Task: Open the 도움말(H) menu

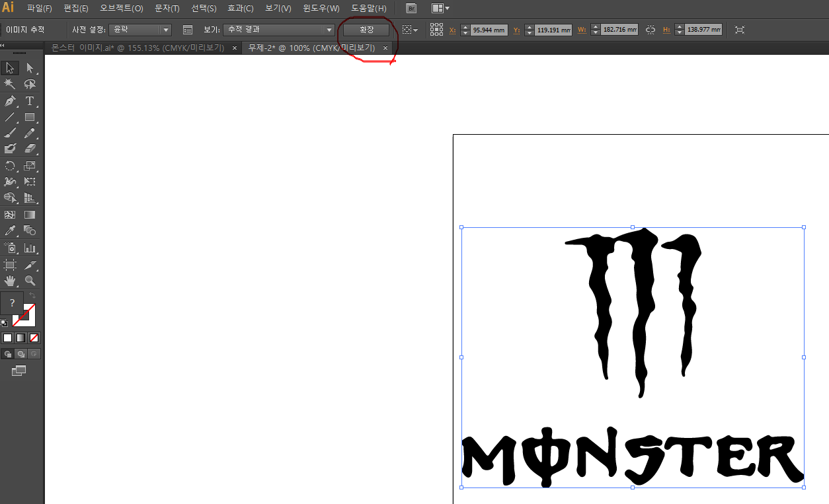Action: [369, 9]
